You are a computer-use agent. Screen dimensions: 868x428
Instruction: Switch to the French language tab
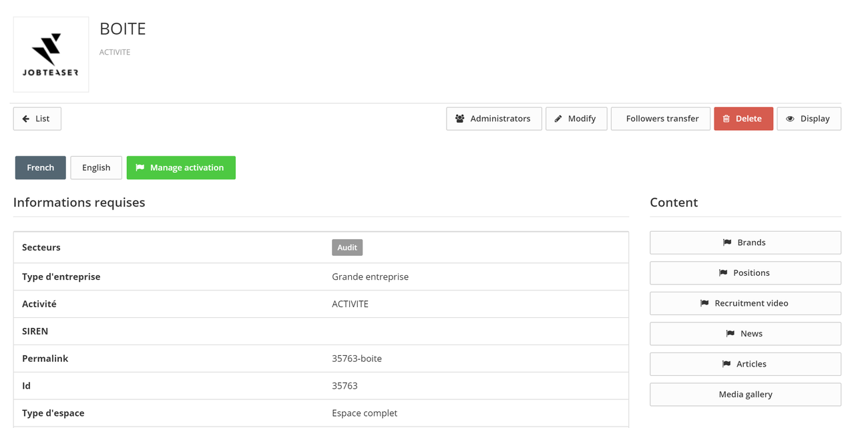41,168
